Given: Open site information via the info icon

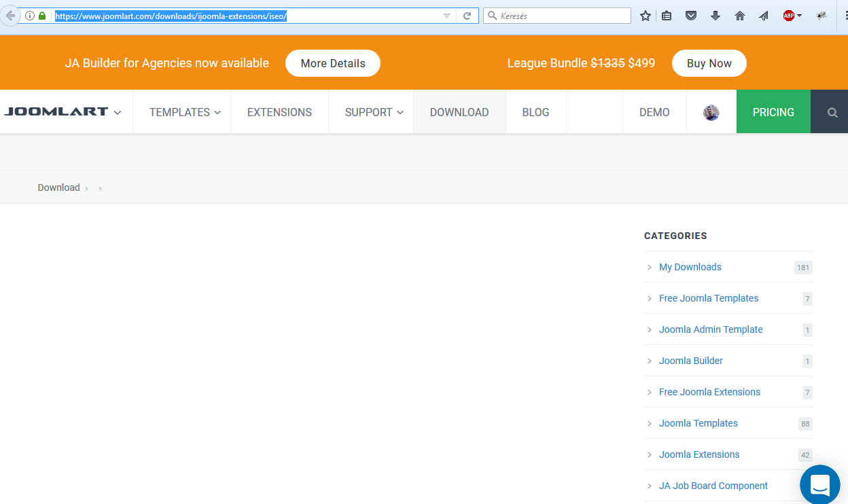Looking at the screenshot, I should [x=30, y=16].
